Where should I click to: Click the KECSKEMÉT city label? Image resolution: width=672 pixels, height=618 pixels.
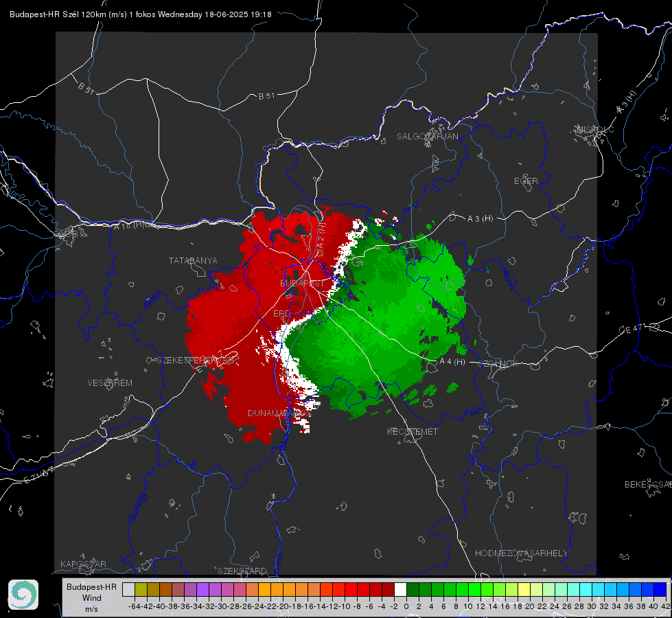click(x=413, y=432)
